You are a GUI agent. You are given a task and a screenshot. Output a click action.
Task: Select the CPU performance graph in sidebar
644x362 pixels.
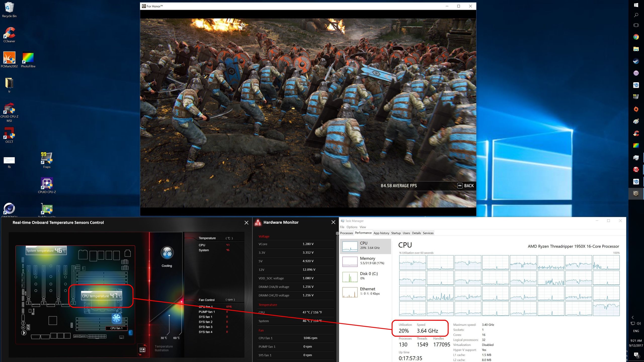(x=366, y=246)
